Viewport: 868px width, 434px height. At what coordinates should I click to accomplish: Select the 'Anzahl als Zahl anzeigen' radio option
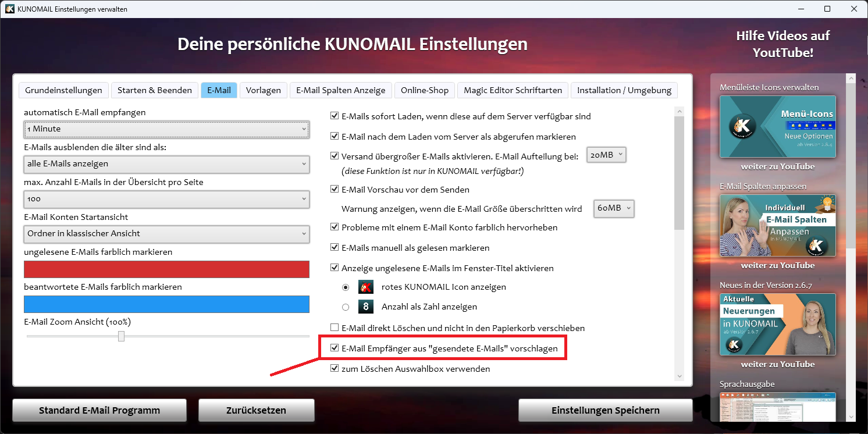point(346,307)
